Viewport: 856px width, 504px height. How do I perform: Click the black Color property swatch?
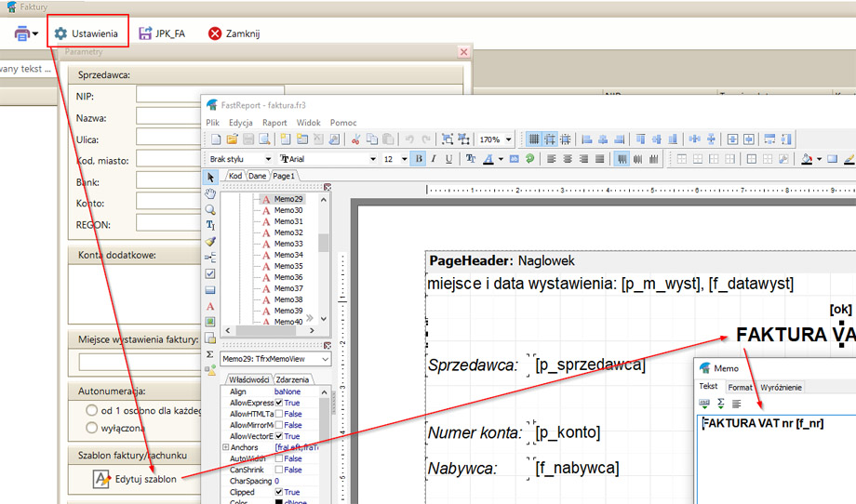279,503
